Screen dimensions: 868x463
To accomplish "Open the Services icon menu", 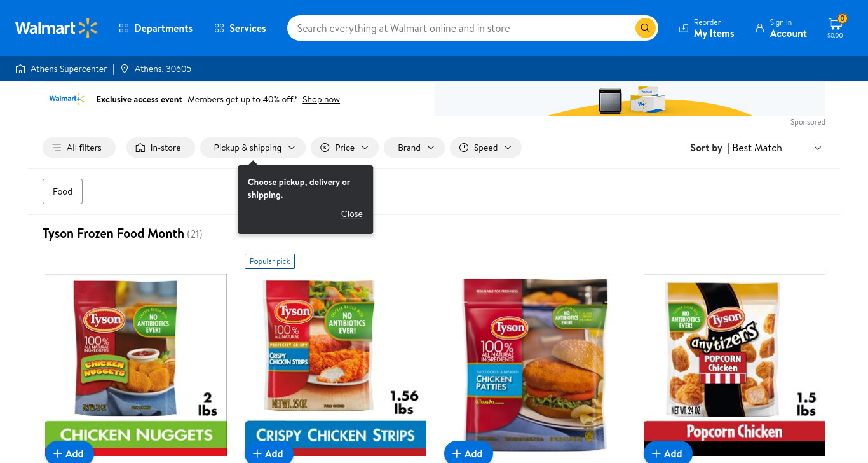I will coord(219,29).
